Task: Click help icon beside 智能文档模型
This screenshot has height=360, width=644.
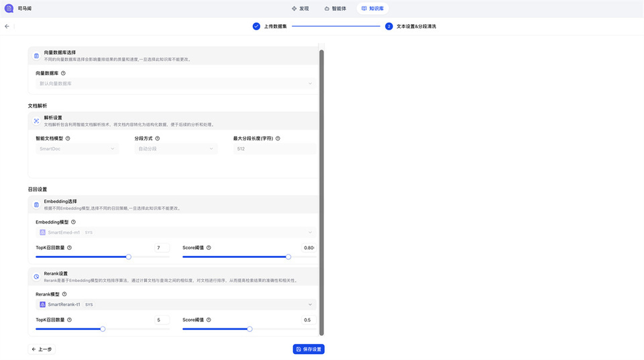Action: point(68,138)
